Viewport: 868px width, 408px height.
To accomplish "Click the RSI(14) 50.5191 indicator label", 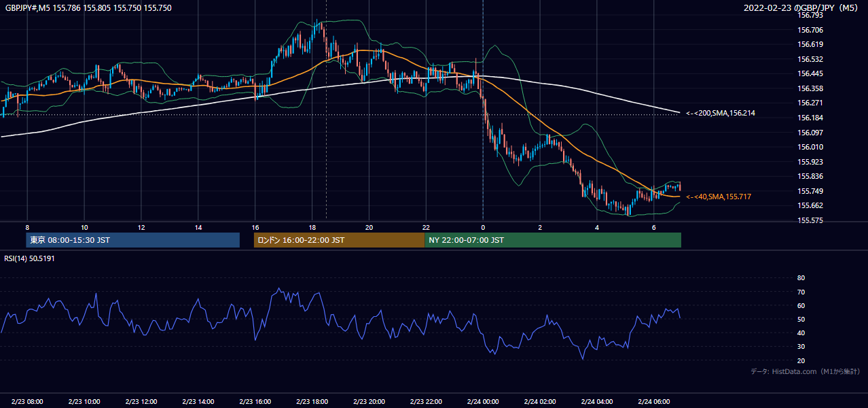I will click(x=29, y=258).
